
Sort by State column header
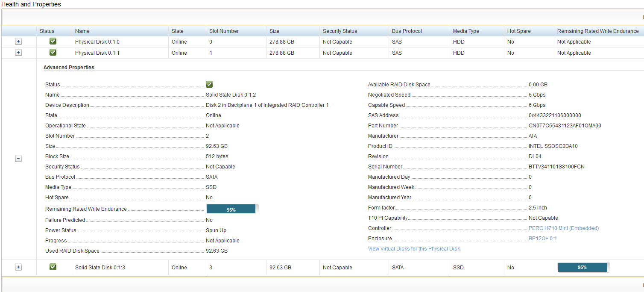(x=178, y=31)
